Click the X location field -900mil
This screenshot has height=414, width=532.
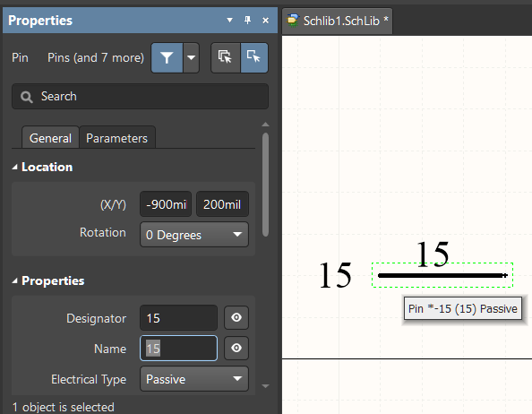tap(166, 204)
